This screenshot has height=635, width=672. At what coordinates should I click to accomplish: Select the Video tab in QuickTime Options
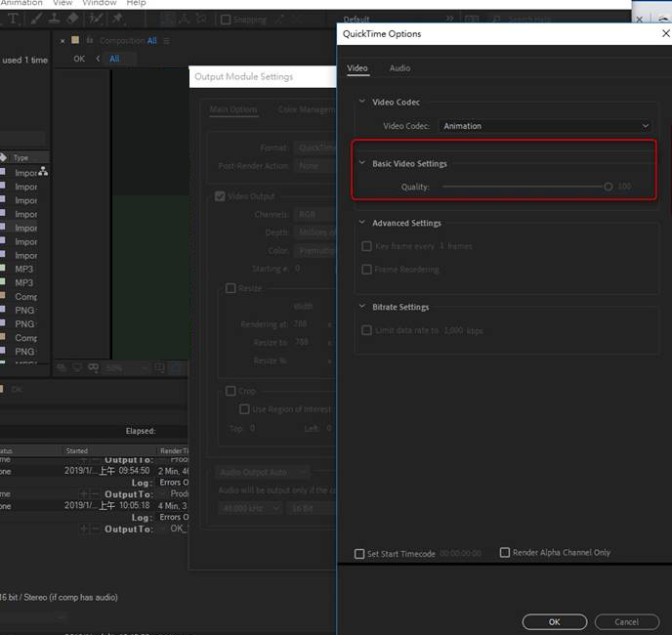357,68
